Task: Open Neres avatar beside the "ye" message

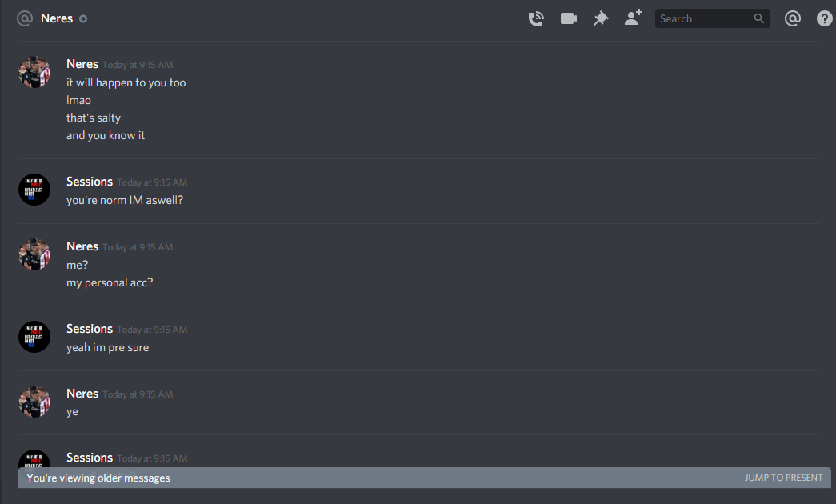Action: pyautogui.click(x=34, y=402)
